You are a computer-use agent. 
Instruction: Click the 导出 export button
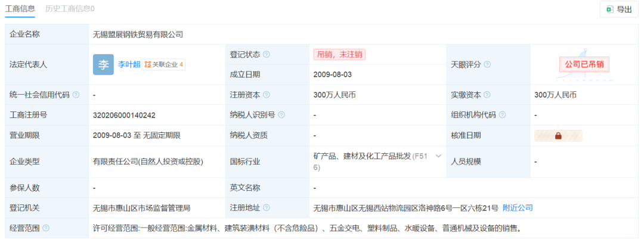(619, 10)
